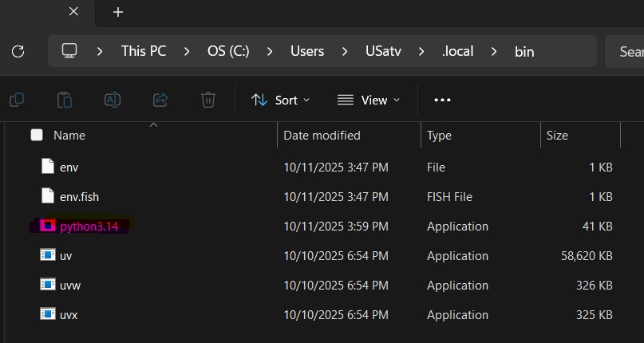Screen dimensions: 644x343
Task: Expand the View dropdown menu
Action: point(368,100)
